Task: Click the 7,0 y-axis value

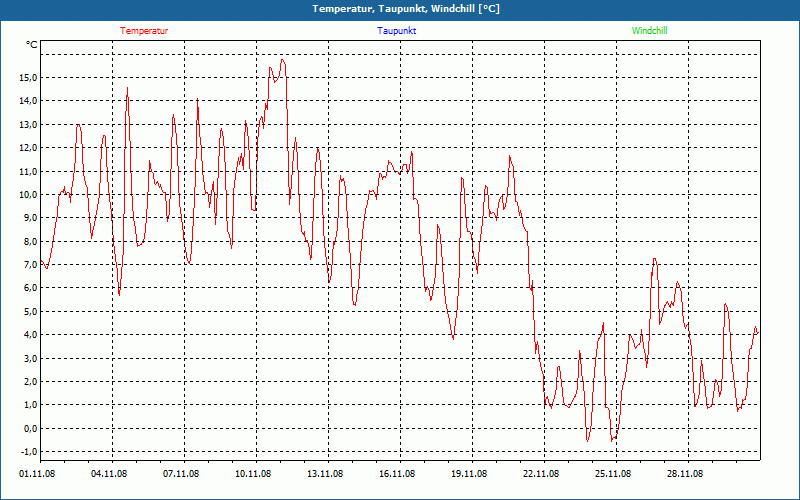Action: (30, 265)
